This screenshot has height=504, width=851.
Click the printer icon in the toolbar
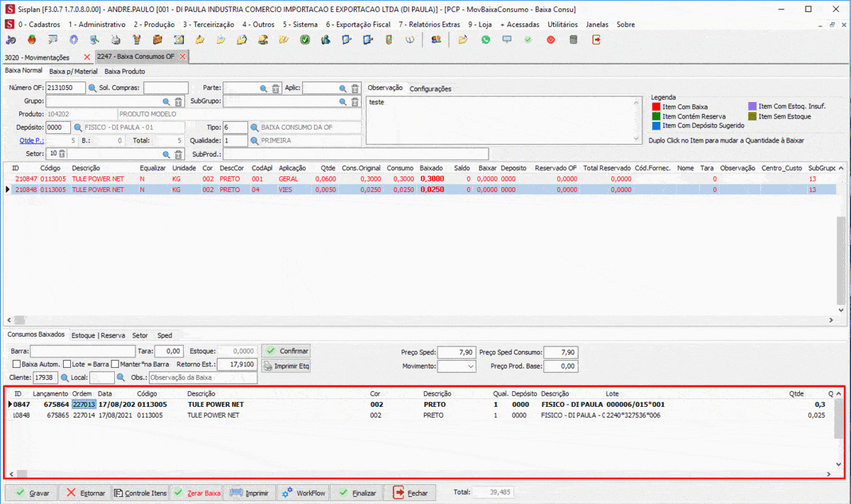point(116,40)
